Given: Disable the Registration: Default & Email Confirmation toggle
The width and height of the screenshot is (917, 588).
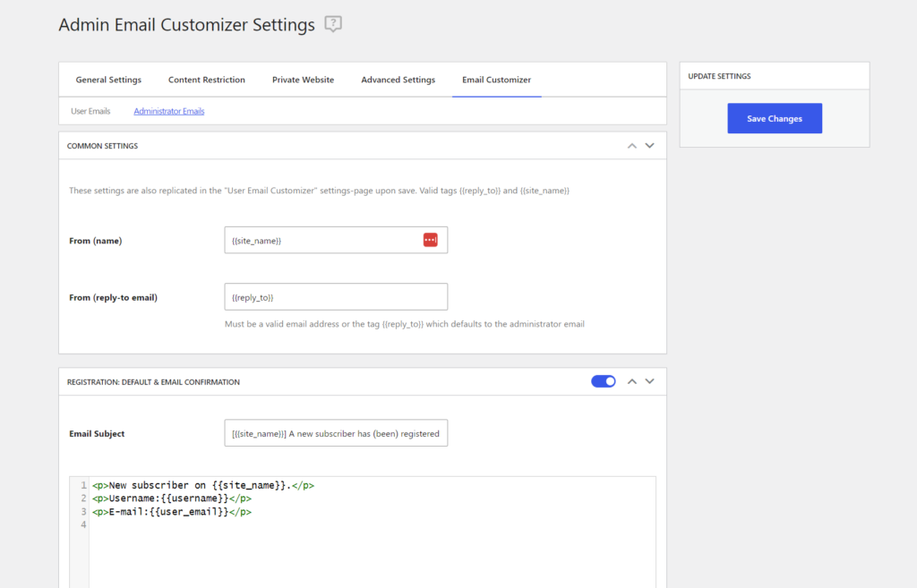Looking at the screenshot, I should 603,381.
